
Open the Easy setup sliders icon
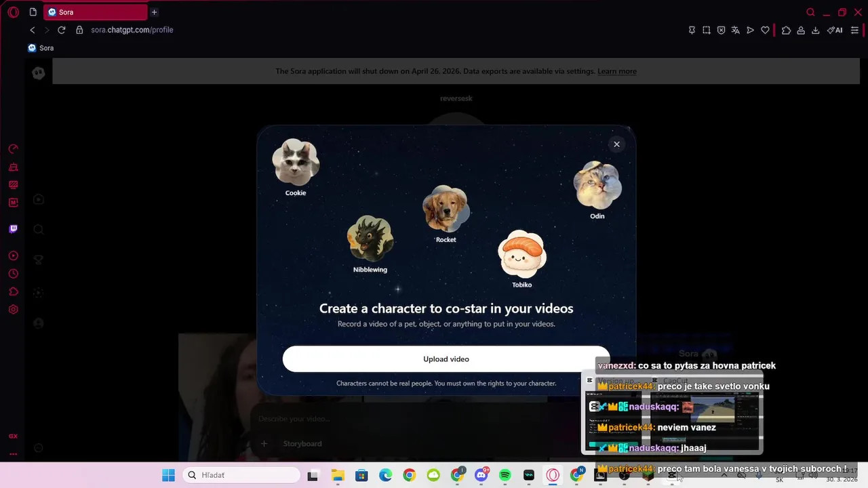pyautogui.click(x=854, y=30)
